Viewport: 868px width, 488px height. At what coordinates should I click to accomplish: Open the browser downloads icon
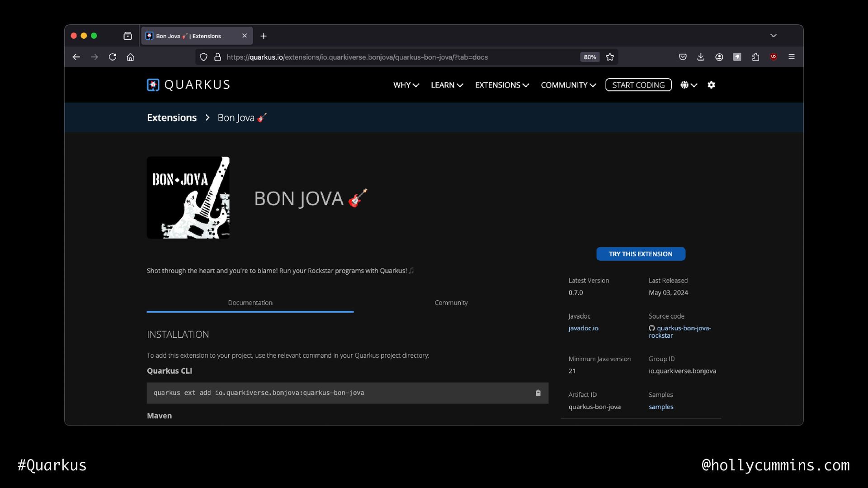point(701,57)
